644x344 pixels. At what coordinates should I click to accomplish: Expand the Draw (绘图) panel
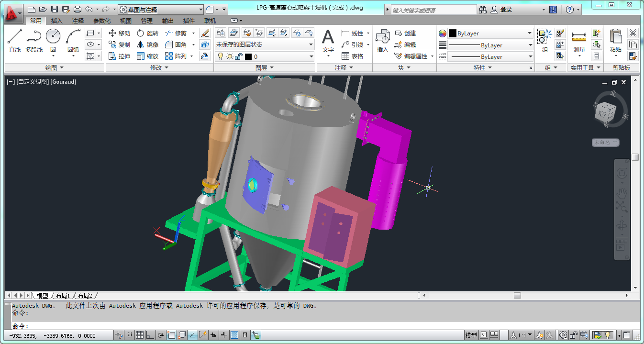point(54,68)
